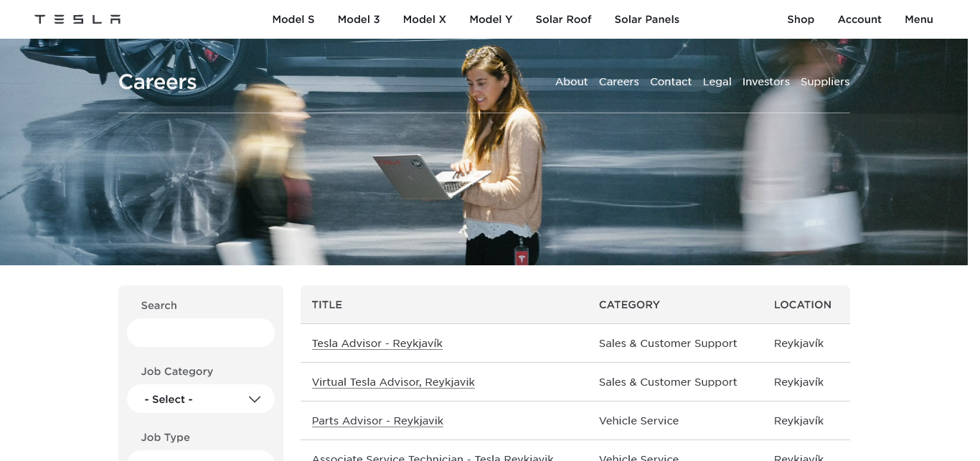Viewport: 980px width, 461px height.
Task: Expand the Job Category dropdown chevron
Action: 254,399
